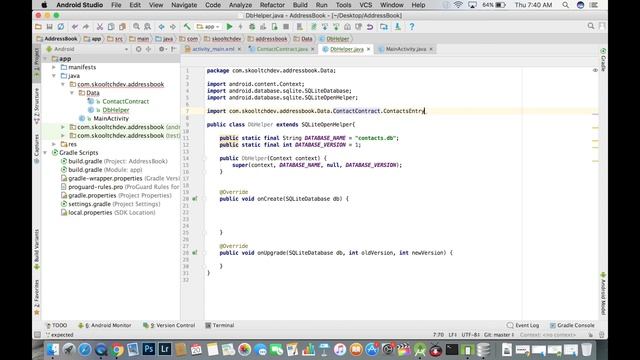Select proguard-rules.pro file
Image resolution: width=640 pixels, height=360 pixels.
pyautogui.click(x=96, y=187)
